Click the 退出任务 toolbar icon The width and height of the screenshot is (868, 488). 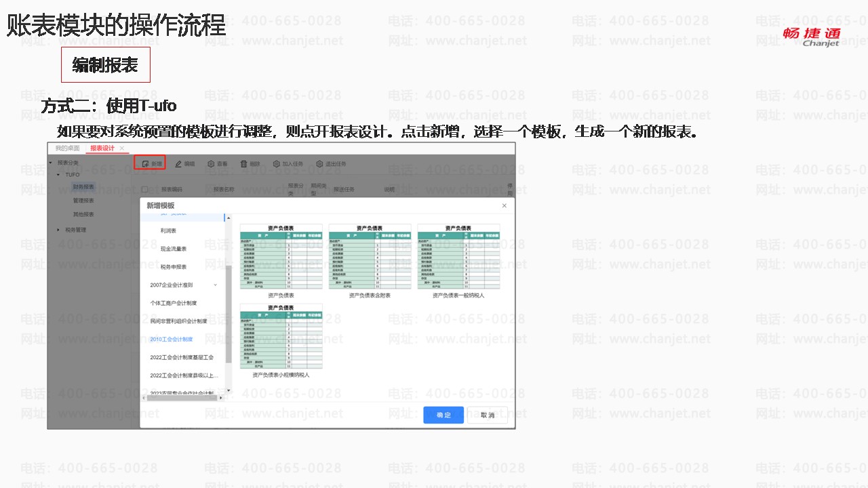(x=319, y=164)
